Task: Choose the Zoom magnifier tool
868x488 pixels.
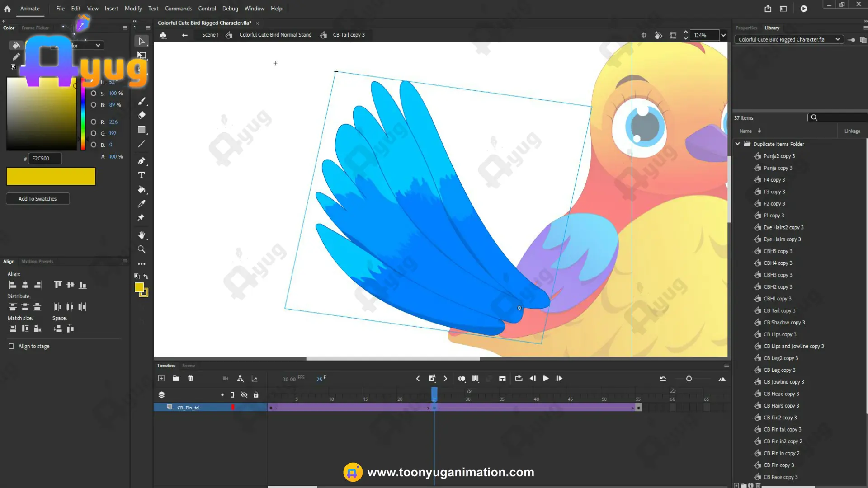Action: (142, 249)
